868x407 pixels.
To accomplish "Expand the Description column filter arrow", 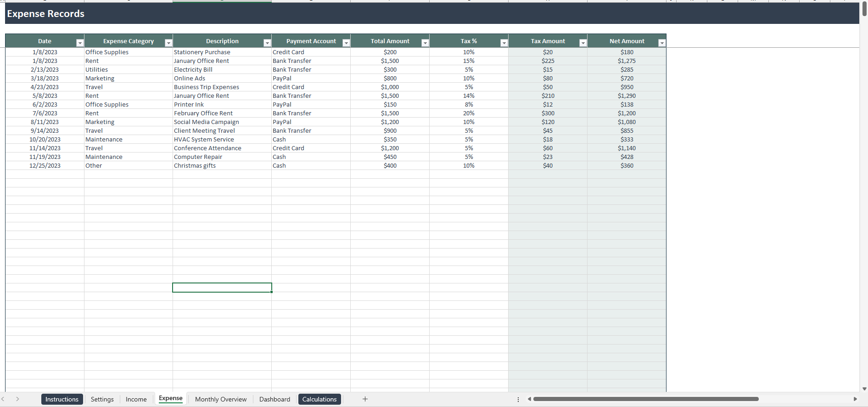I will click(267, 43).
